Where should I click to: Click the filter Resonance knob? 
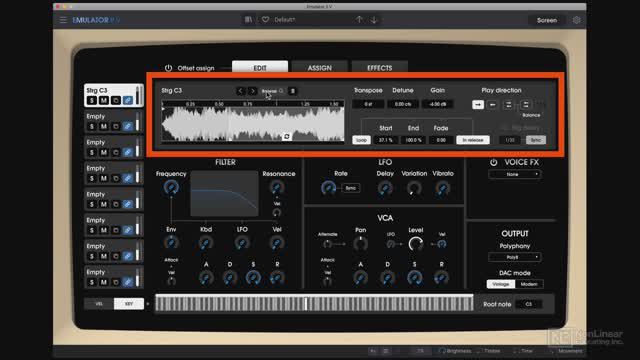[x=277, y=187]
